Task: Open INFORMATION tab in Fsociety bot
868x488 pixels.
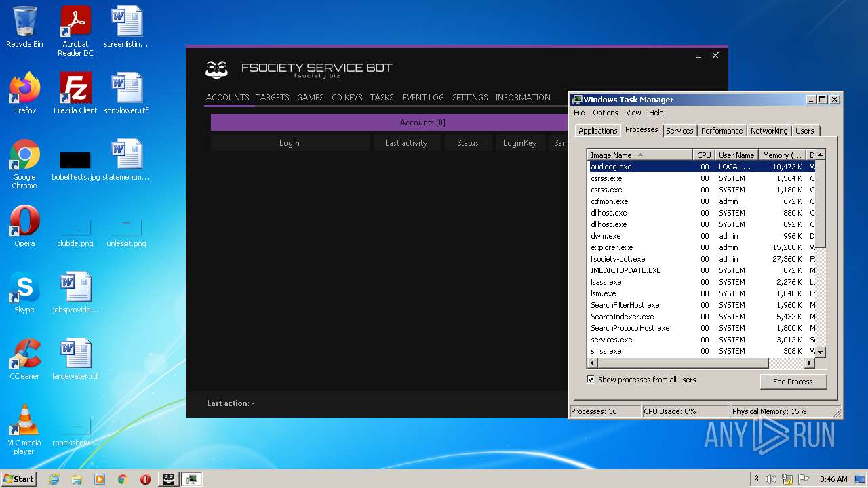Action: tap(523, 98)
